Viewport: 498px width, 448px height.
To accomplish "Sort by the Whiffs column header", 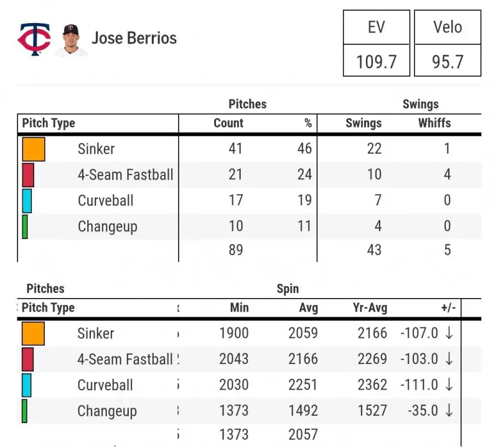I will pos(435,123).
